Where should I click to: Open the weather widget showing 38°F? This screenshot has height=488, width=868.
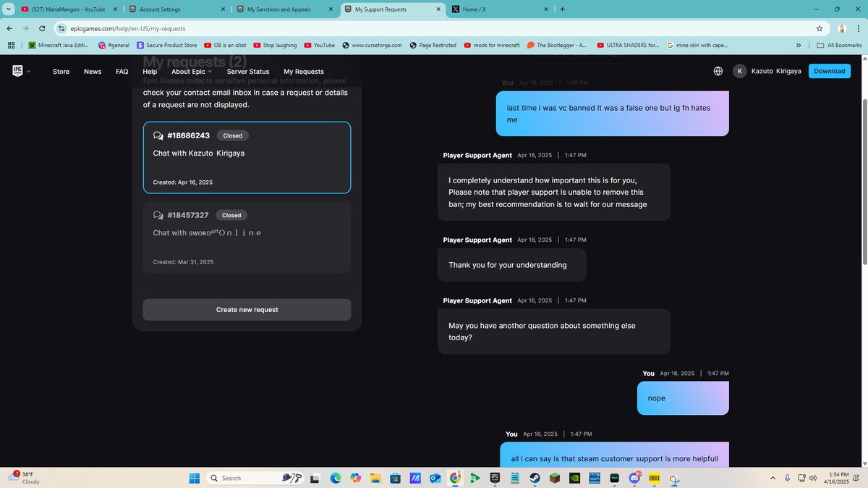pyautogui.click(x=25, y=477)
